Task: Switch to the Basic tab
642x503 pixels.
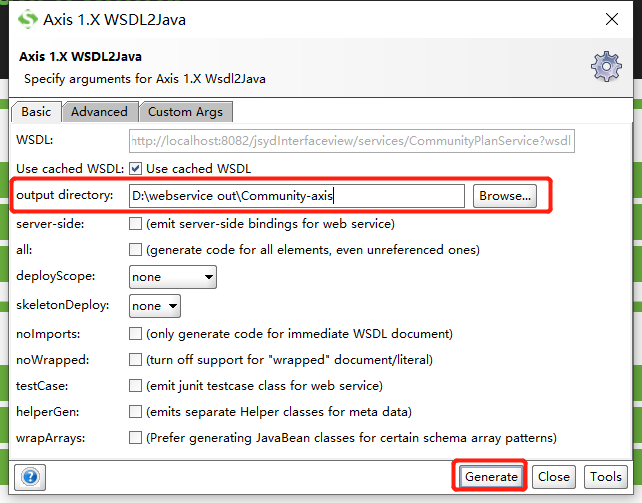Action: click(36, 112)
